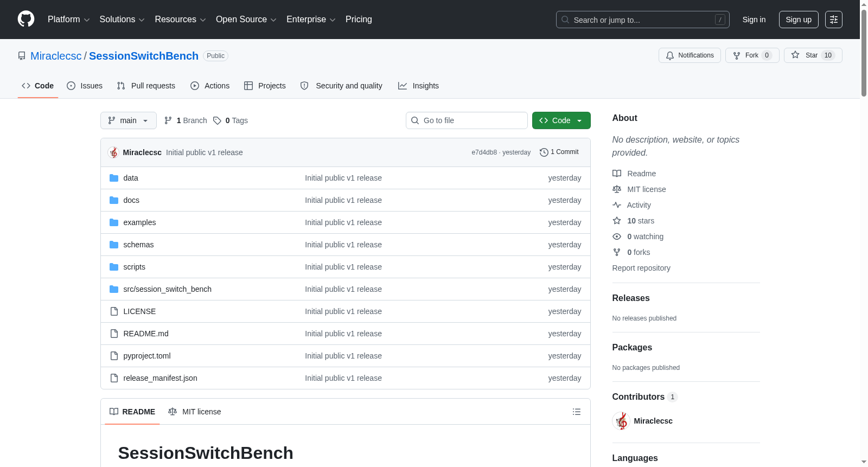The width and height of the screenshot is (868, 467).
Task: Click the docs folder icon
Action: point(114,200)
